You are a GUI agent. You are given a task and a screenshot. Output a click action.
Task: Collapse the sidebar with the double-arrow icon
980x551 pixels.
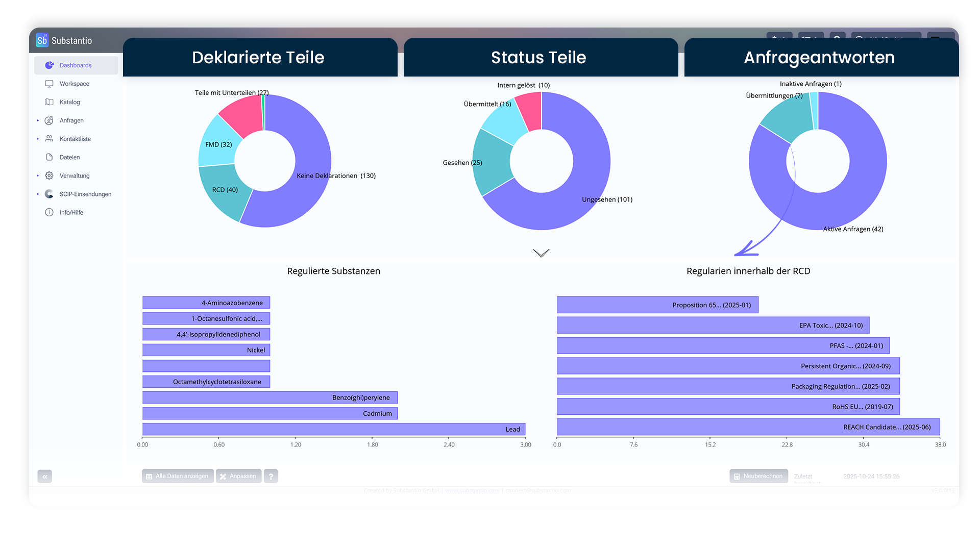[x=44, y=477]
